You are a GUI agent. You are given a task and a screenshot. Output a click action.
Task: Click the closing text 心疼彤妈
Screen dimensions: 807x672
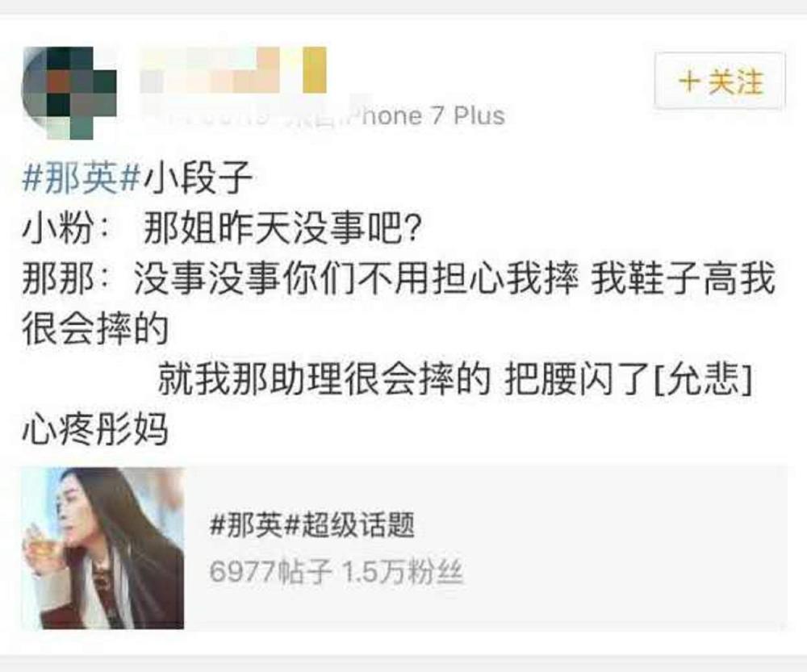pyautogui.click(x=96, y=430)
